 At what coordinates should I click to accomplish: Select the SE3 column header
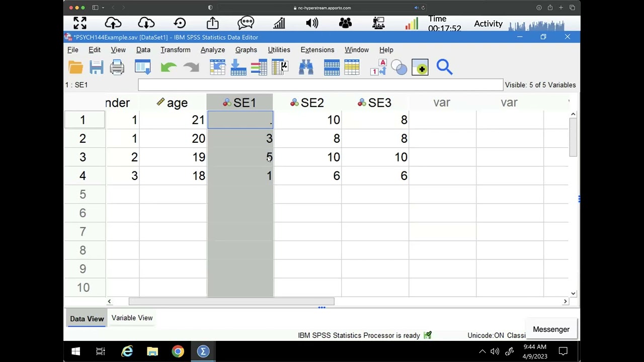pos(375,103)
